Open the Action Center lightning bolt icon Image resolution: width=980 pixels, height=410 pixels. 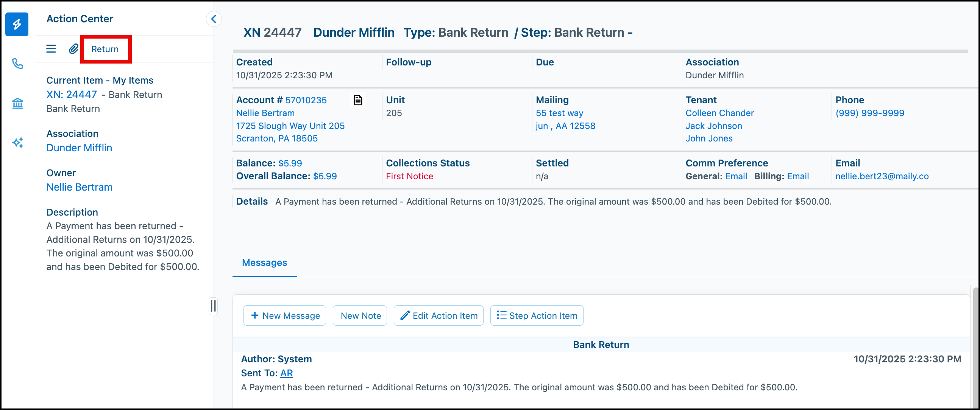17,24
